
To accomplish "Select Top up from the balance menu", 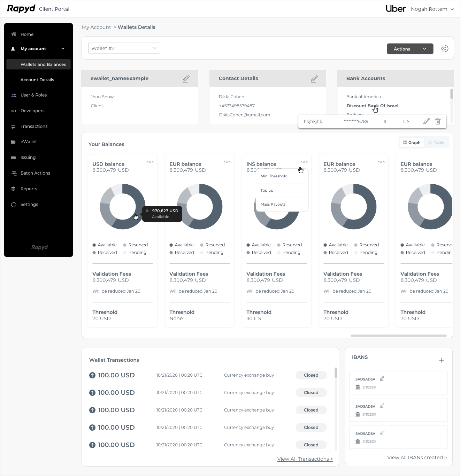I will coord(267,191).
